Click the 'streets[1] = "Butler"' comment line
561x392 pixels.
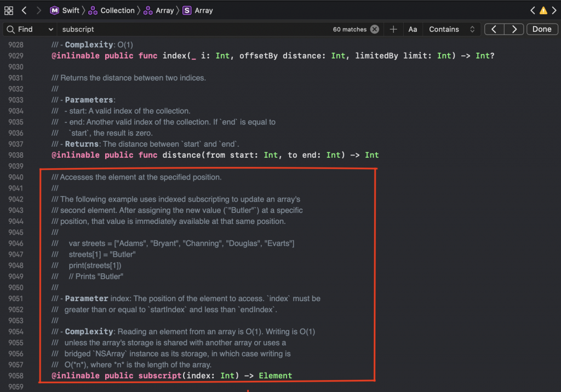[102, 255]
